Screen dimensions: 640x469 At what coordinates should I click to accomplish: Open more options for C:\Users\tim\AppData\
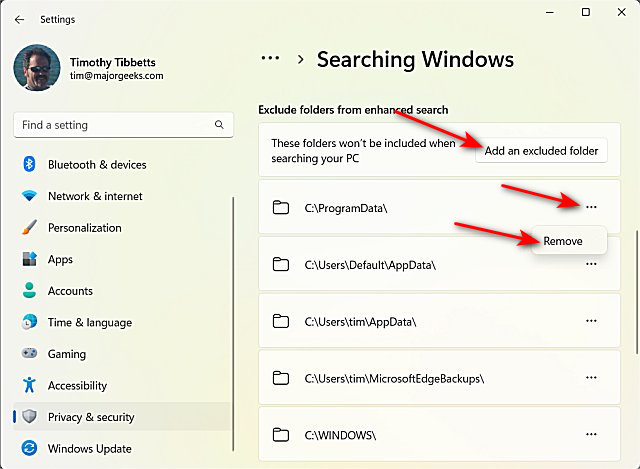tap(591, 321)
